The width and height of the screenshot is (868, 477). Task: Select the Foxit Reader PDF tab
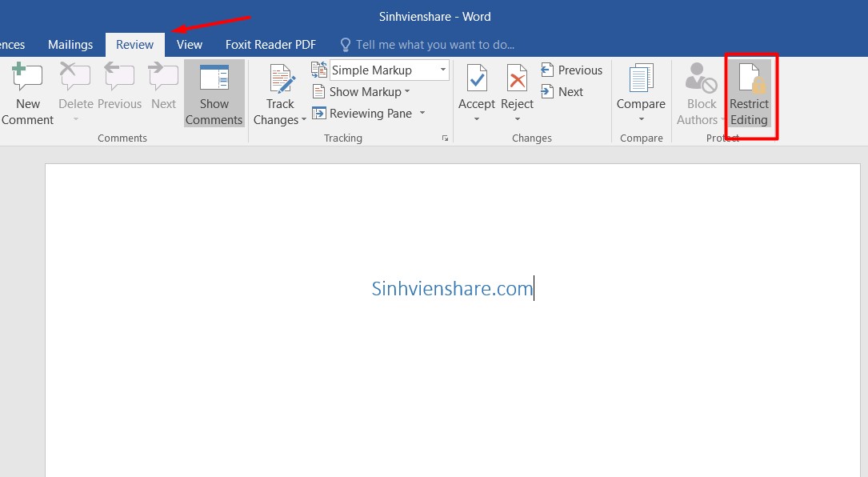270,45
